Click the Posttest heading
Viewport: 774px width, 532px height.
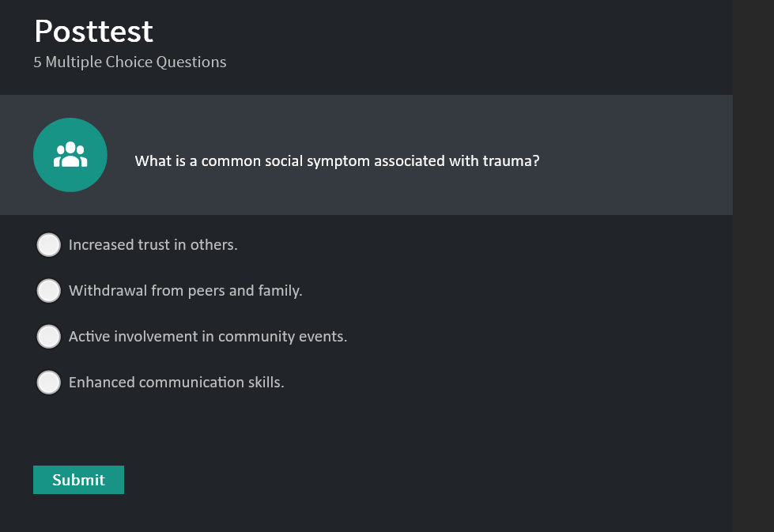[93, 32]
